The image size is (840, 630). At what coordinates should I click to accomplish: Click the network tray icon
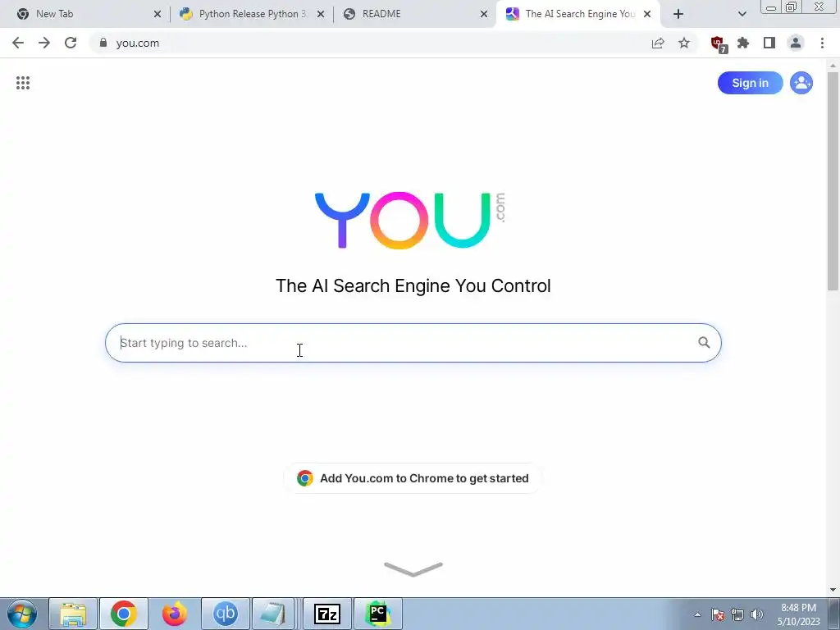click(737, 614)
